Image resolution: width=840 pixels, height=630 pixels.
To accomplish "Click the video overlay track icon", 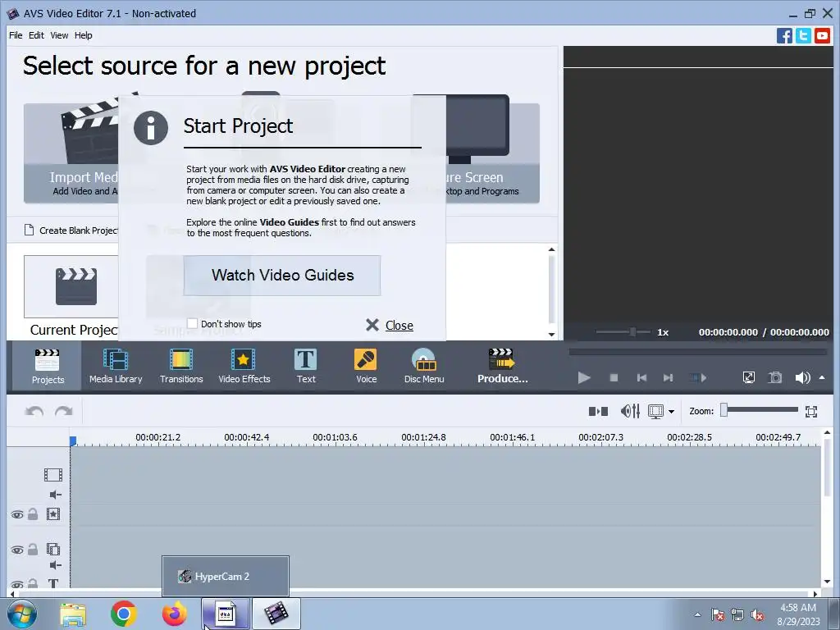I will click(53, 549).
